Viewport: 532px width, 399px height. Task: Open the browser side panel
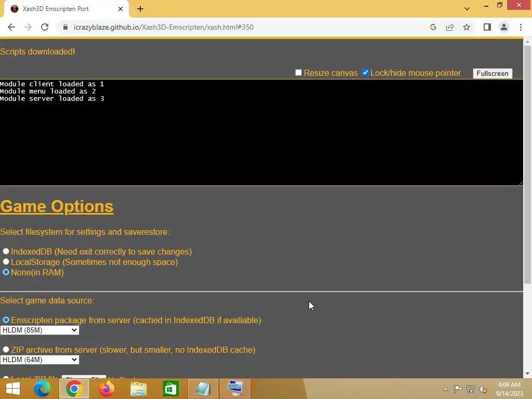pos(487,27)
